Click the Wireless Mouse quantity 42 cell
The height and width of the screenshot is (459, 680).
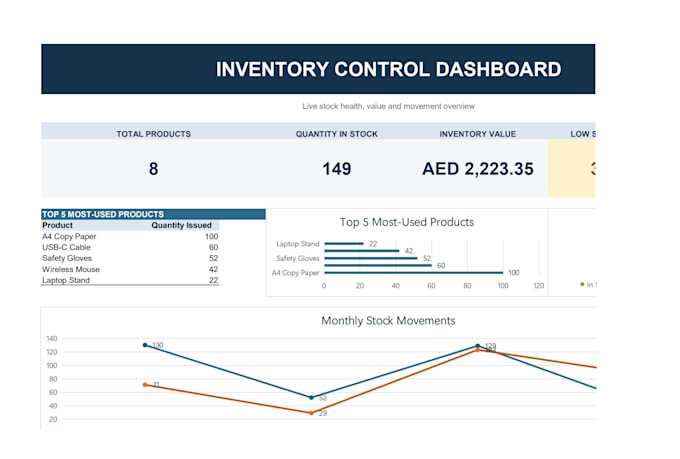[213, 269]
